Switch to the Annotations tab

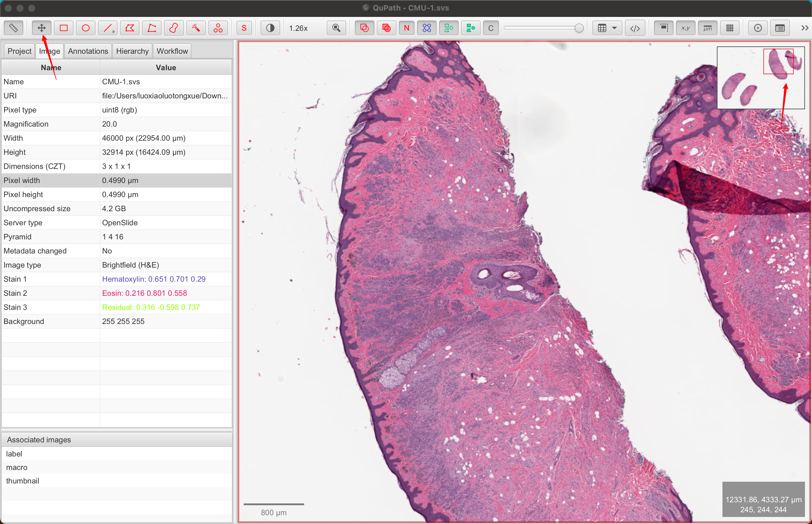click(88, 51)
